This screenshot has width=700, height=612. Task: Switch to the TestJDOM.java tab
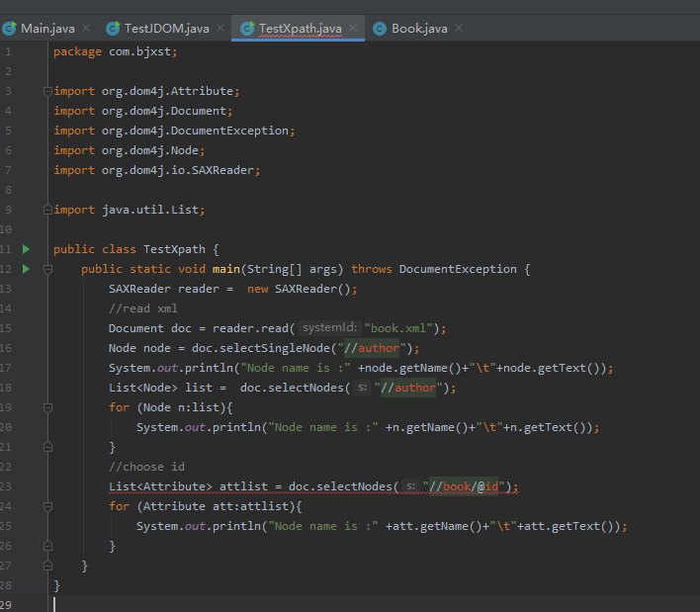pyautogui.click(x=166, y=29)
